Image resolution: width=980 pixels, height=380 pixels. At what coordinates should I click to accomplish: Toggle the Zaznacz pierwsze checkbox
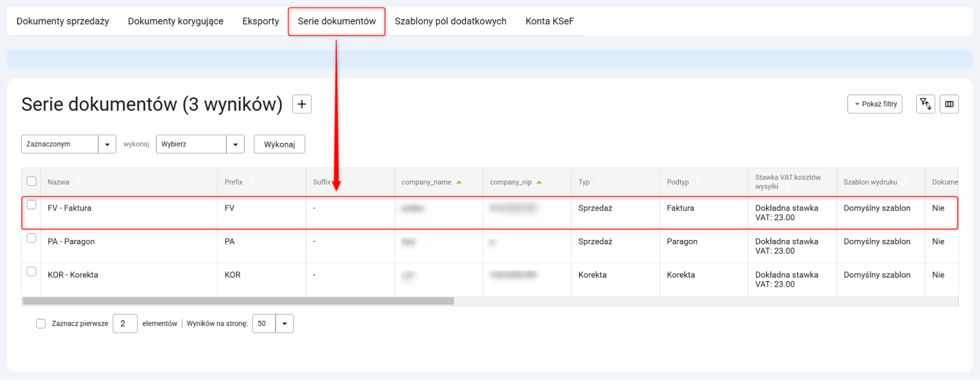[x=41, y=324]
